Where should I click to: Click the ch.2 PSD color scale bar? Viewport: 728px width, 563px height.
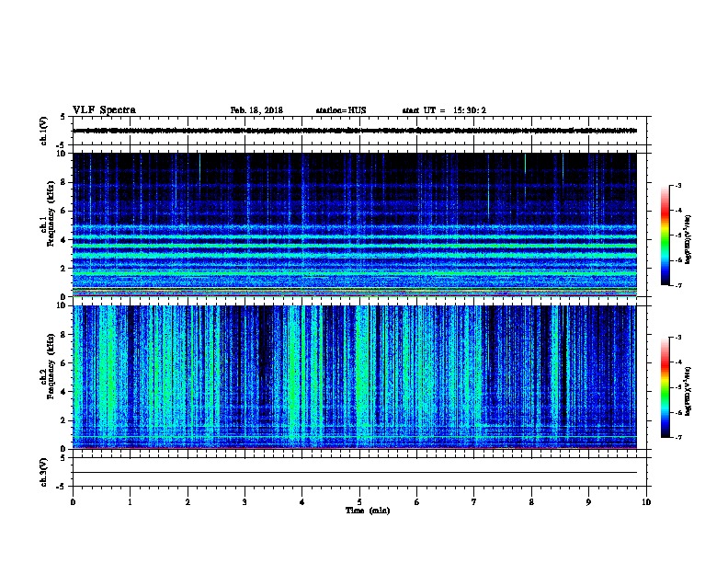[665, 387]
